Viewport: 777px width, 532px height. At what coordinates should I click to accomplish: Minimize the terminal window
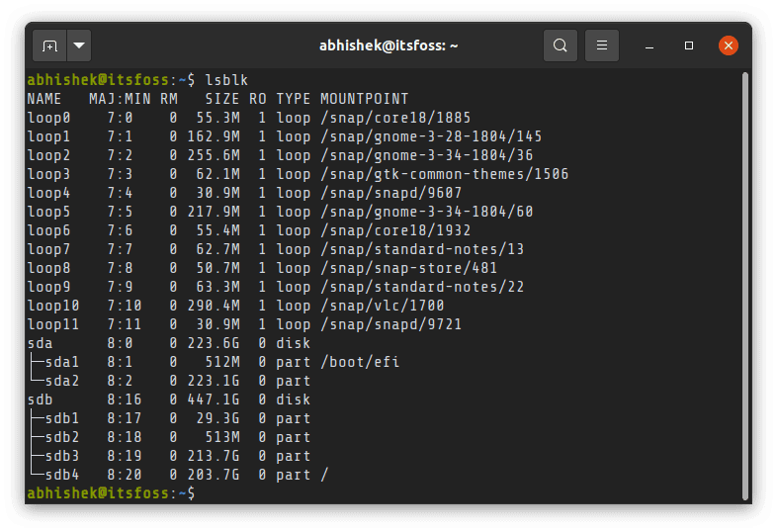click(649, 45)
